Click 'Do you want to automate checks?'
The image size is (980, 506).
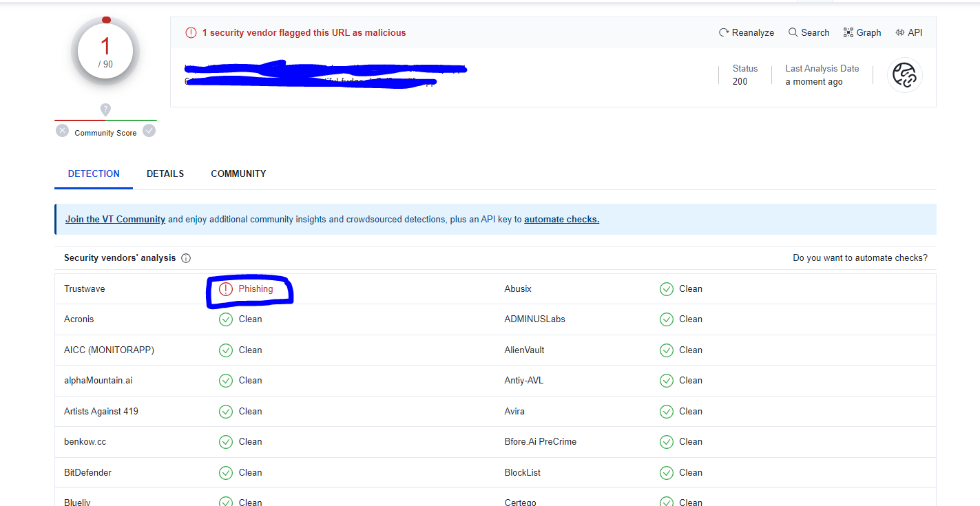click(860, 258)
